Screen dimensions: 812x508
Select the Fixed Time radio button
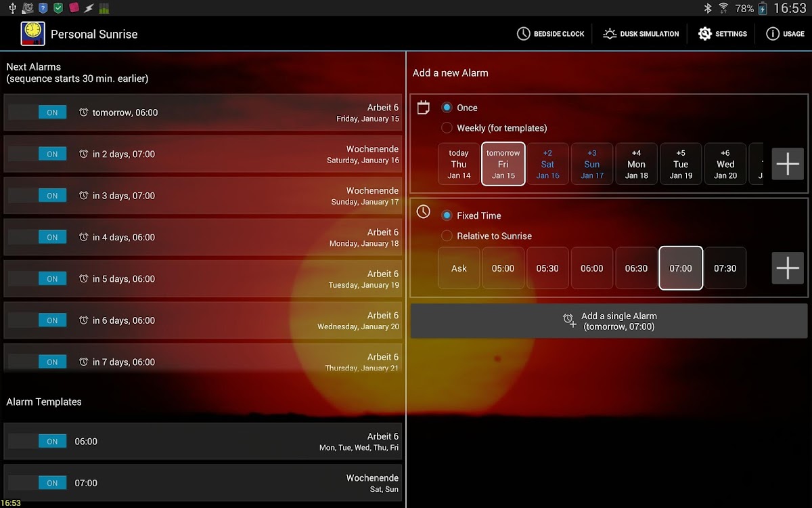[447, 215]
